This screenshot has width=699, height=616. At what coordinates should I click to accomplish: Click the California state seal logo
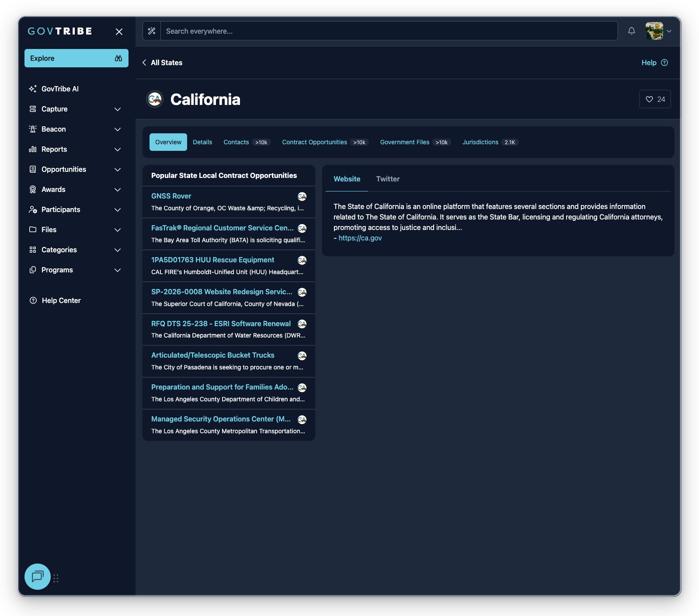pos(155,99)
